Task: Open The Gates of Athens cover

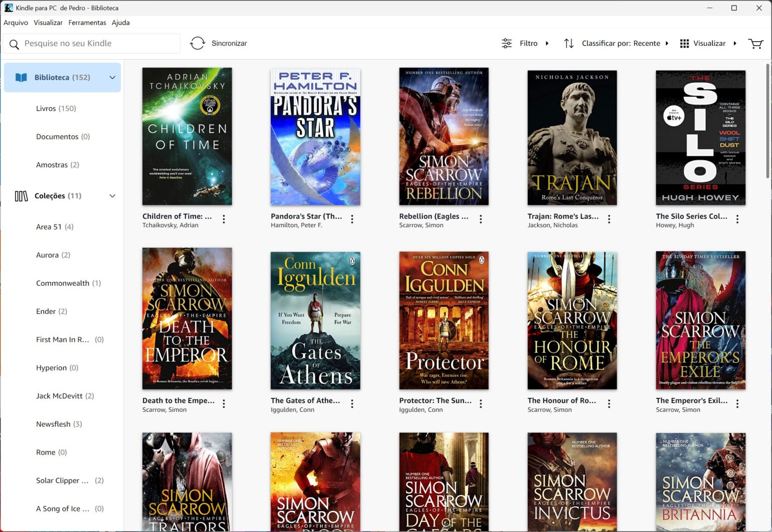Action: tap(315, 321)
